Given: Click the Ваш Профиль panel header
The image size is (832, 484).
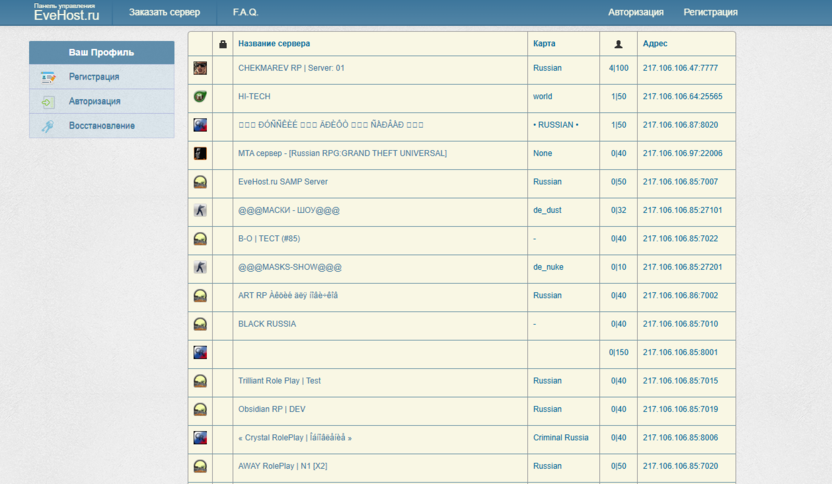Looking at the screenshot, I should tap(101, 53).
